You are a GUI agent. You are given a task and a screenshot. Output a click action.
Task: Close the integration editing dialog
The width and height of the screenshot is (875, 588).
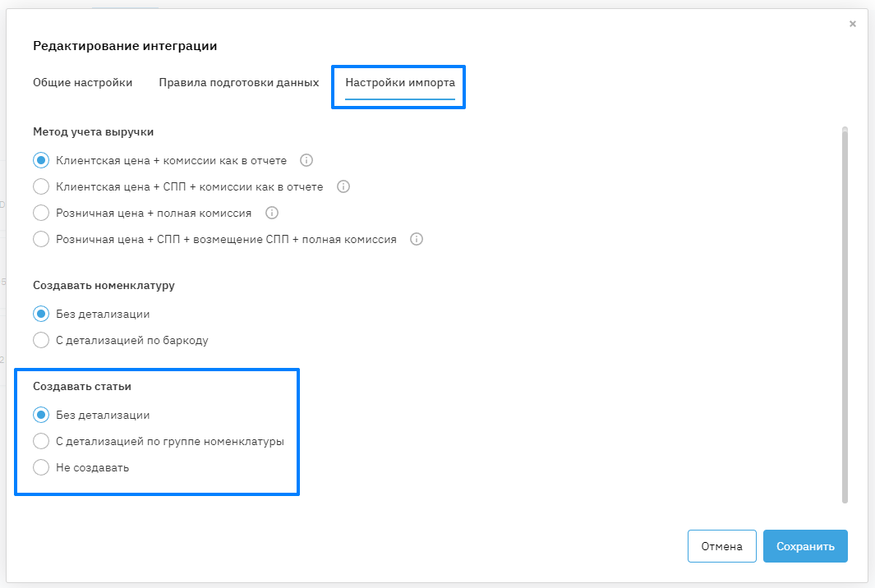(853, 24)
